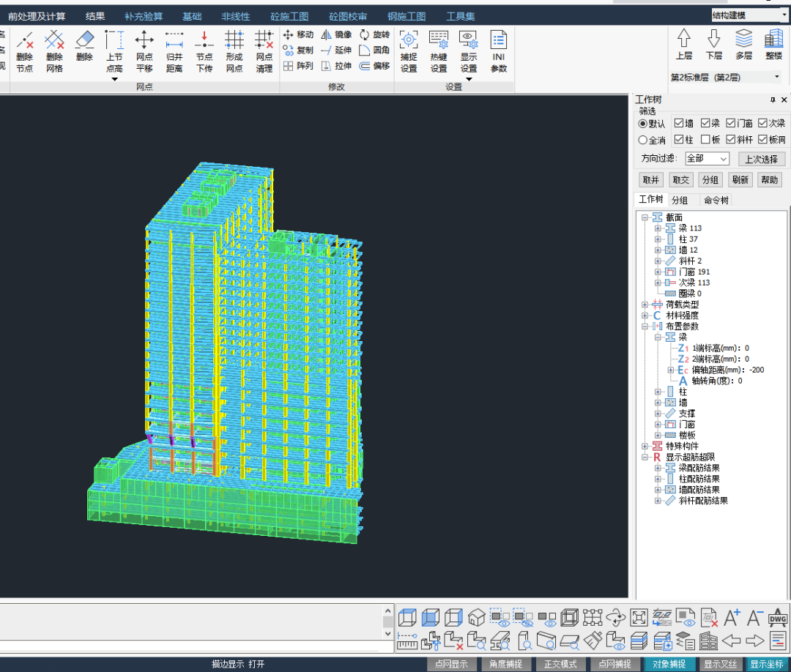Open the 第2标准层 floor selector dropdown

click(x=776, y=77)
